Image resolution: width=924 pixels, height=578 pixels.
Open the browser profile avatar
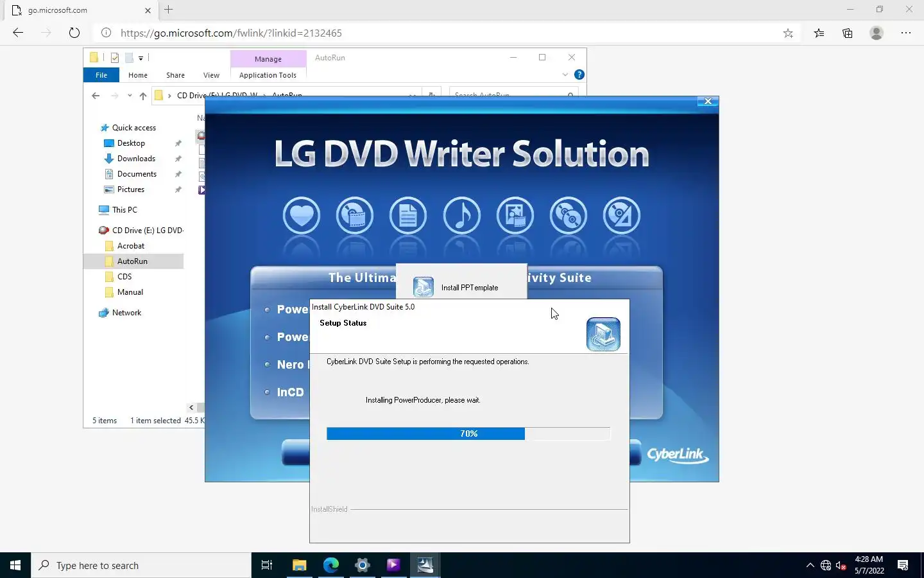877,33
